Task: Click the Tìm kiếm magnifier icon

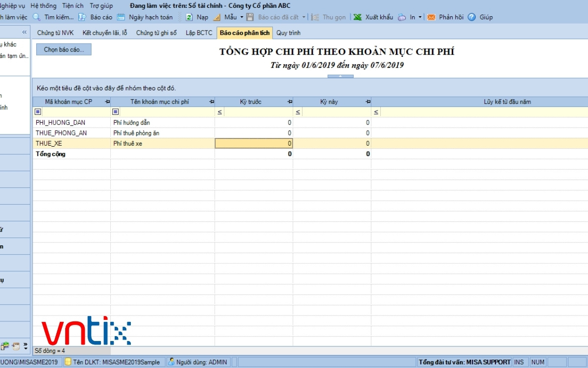Action: click(37, 17)
